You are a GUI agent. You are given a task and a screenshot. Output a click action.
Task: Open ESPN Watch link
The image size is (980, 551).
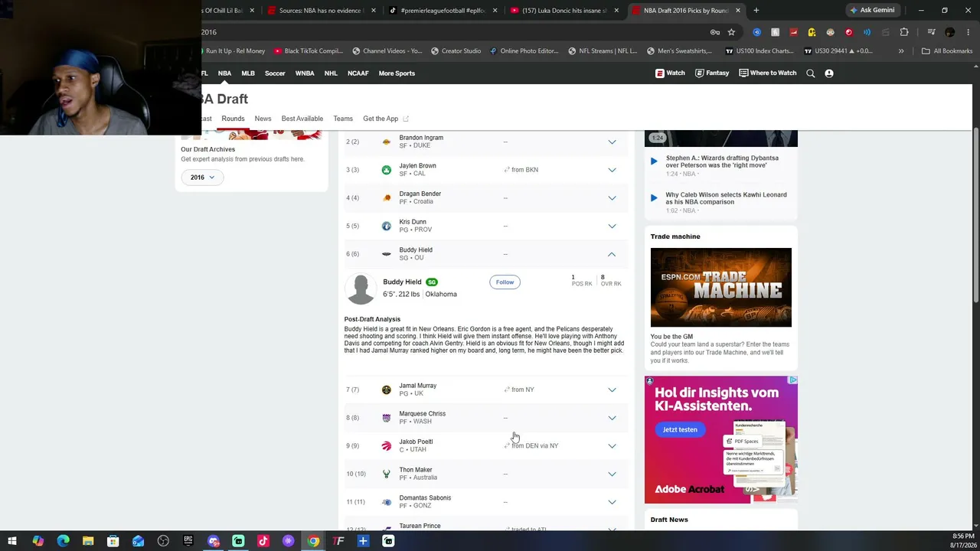(670, 73)
